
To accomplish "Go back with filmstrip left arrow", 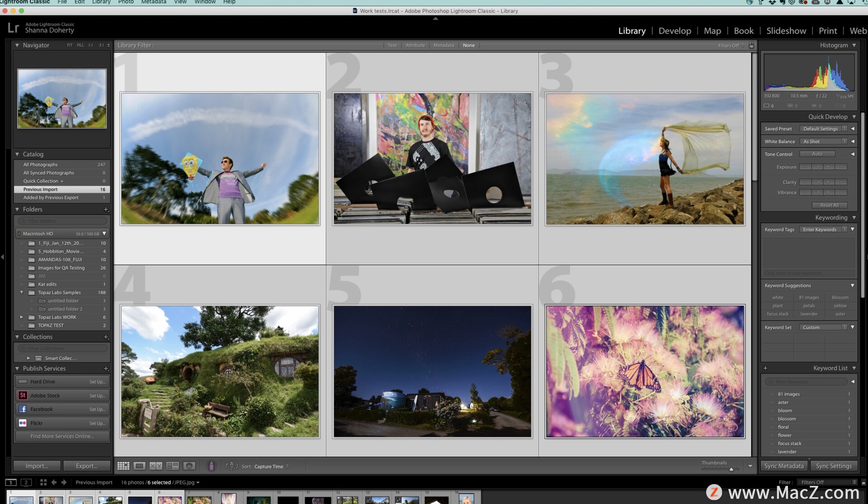I will coord(54,482).
